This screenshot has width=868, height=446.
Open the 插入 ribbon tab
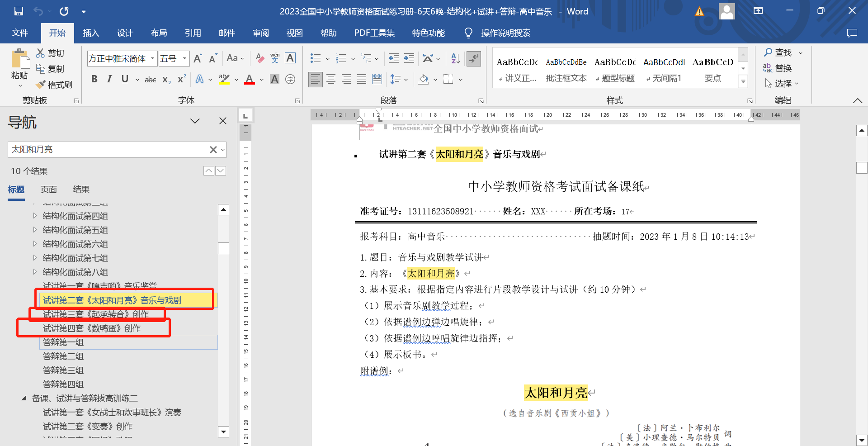coord(91,33)
